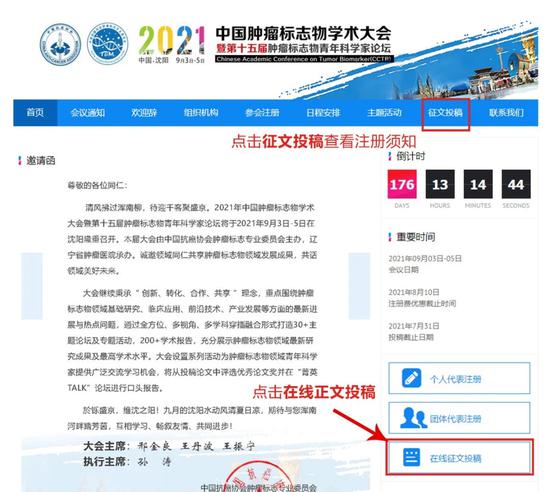Click the 注册费优惠截止时间 label
Image resolution: width=550 pixels, height=492 pixels.
pos(422,303)
